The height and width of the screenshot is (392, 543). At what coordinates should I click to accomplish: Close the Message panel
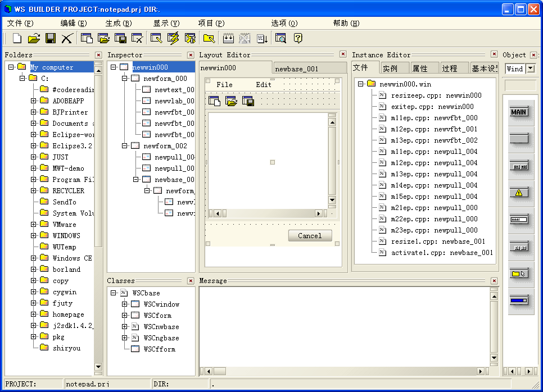pyautogui.click(x=494, y=281)
